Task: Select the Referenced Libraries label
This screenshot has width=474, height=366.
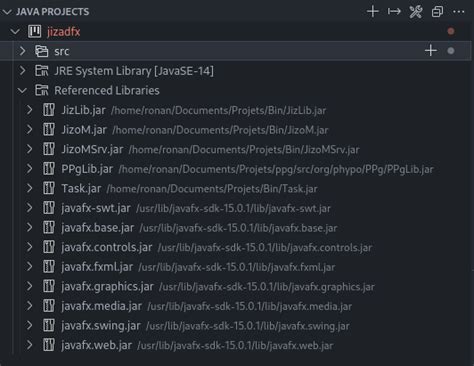Action: pos(107,91)
